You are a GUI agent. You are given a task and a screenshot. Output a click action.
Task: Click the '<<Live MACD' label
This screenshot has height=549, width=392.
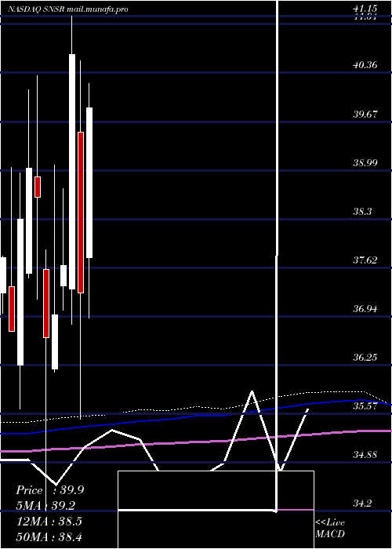click(330, 528)
